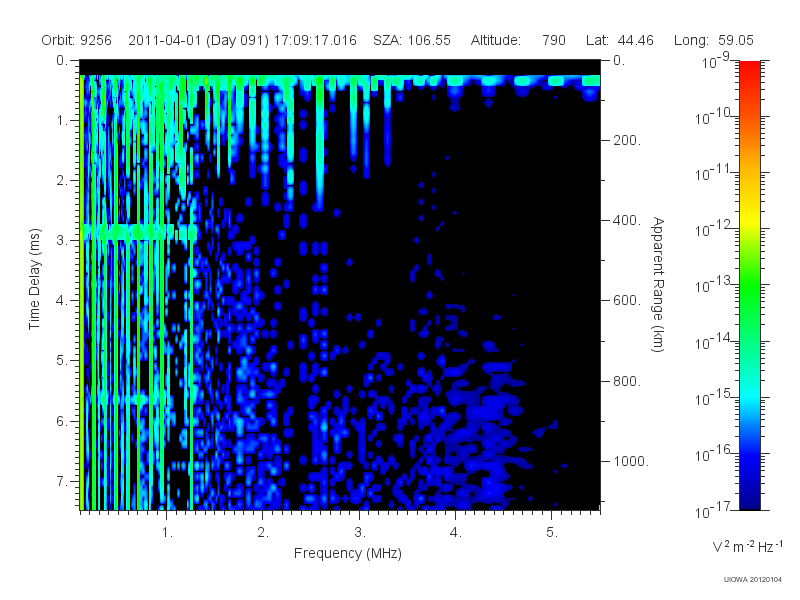The image size is (800, 600).
Task: Click the 10^-15 color scale label
Action: 714,397
